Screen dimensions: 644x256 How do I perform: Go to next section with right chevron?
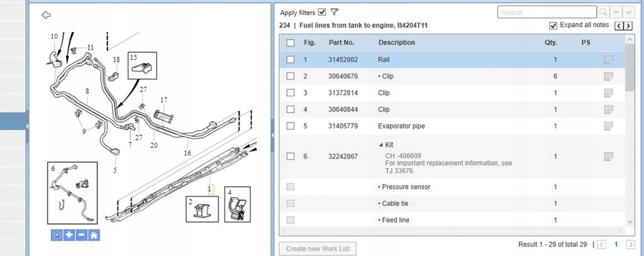pos(628,26)
